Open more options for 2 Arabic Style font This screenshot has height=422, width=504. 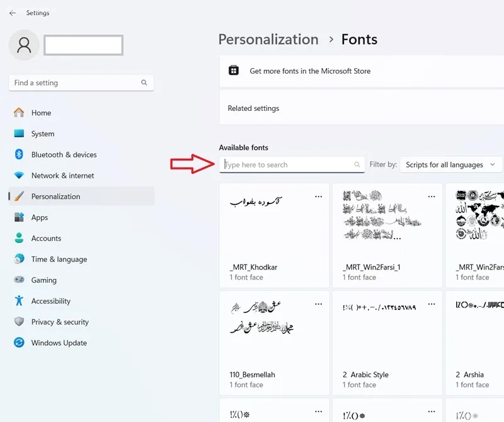click(x=432, y=304)
